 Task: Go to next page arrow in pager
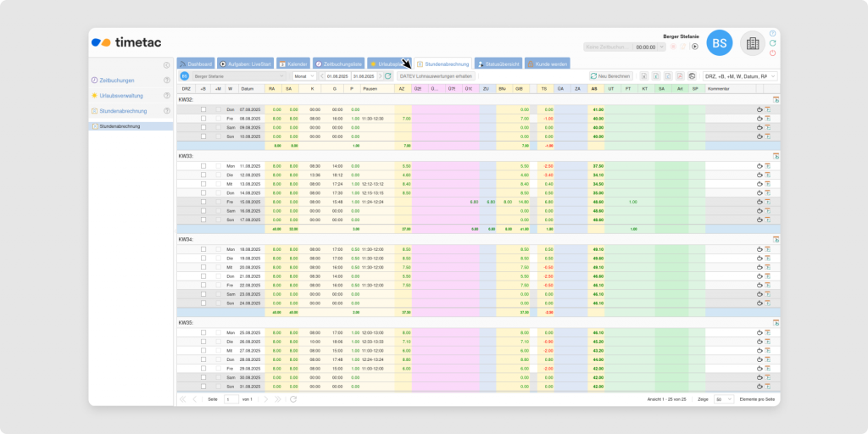(265, 398)
